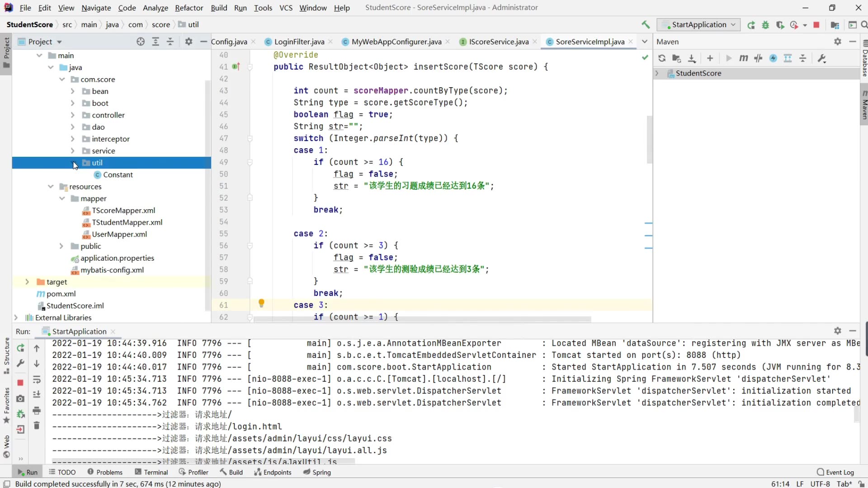This screenshot has width=868, height=488.
Task: Click the camera Dump Threads icon
Action: (20, 399)
